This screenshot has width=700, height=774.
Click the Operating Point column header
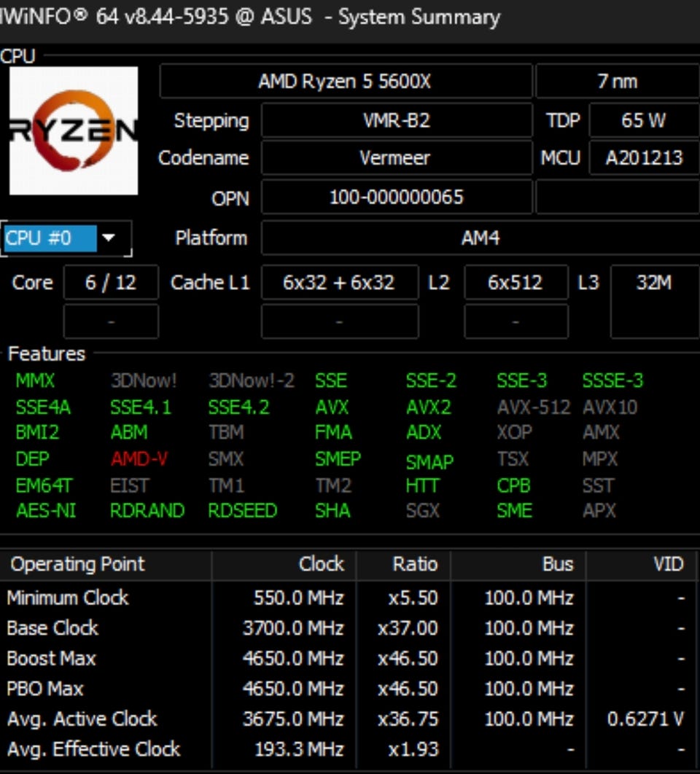click(106, 564)
